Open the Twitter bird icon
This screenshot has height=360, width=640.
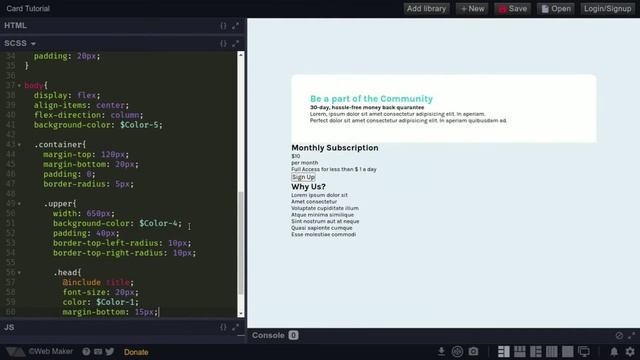point(110,352)
